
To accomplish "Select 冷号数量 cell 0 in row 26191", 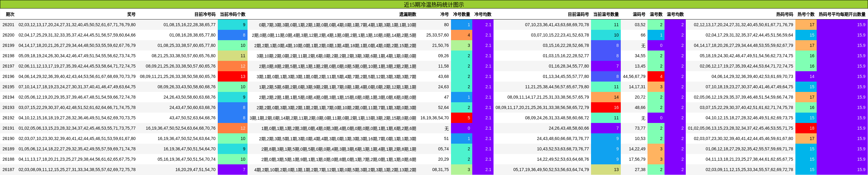I will (x=462, y=128).
